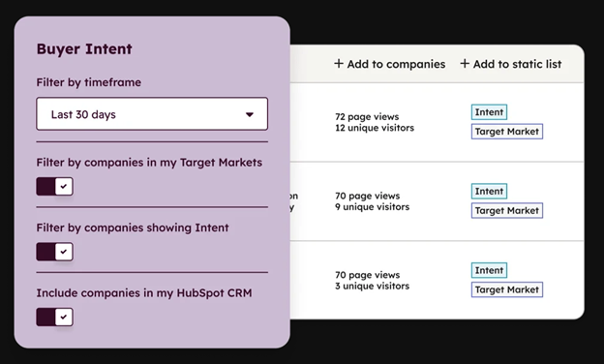Click 'Filter by companies in my Target Markets' label
604x364 pixels.
(x=149, y=163)
